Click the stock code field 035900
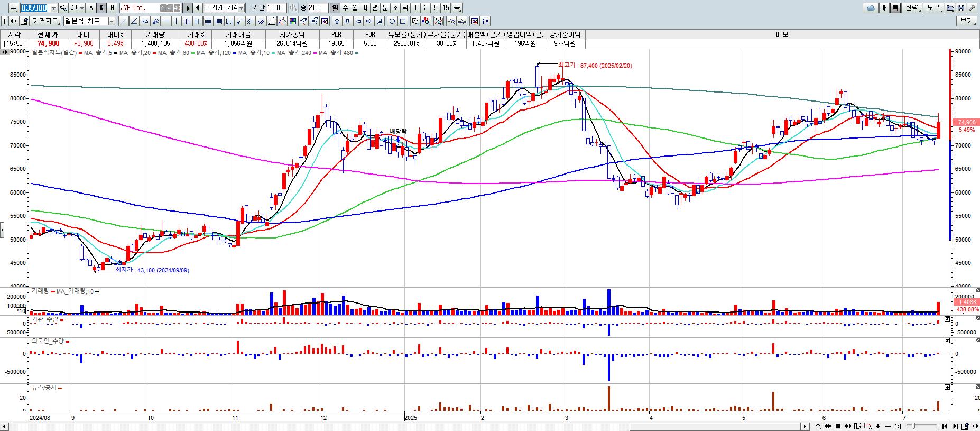Screen dimensions: 980x431 [34, 8]
